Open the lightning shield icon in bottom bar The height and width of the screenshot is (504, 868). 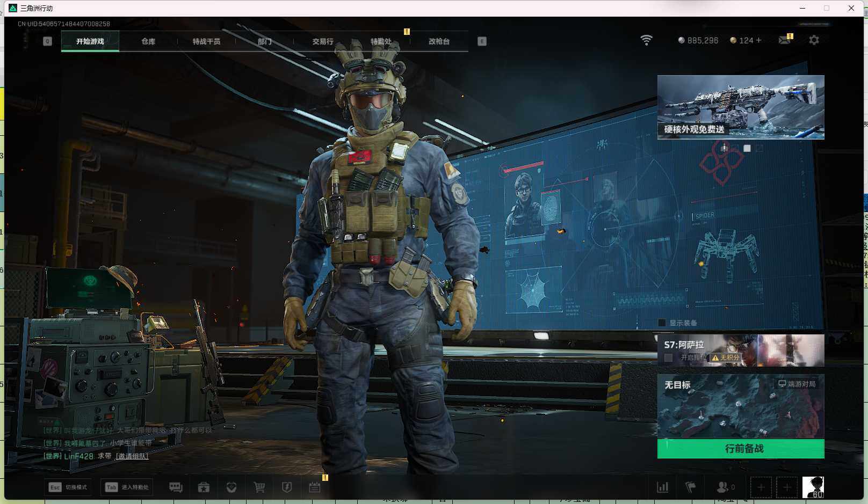[x=287, y=487]
